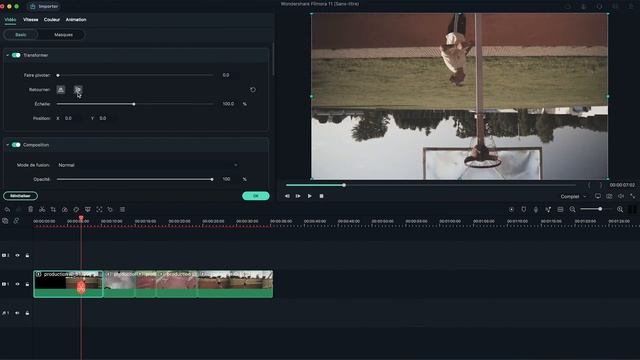Click the keyframing icon in timeline toolbar
The height and width of the screenshot is (360, 640).
(110, 209)
